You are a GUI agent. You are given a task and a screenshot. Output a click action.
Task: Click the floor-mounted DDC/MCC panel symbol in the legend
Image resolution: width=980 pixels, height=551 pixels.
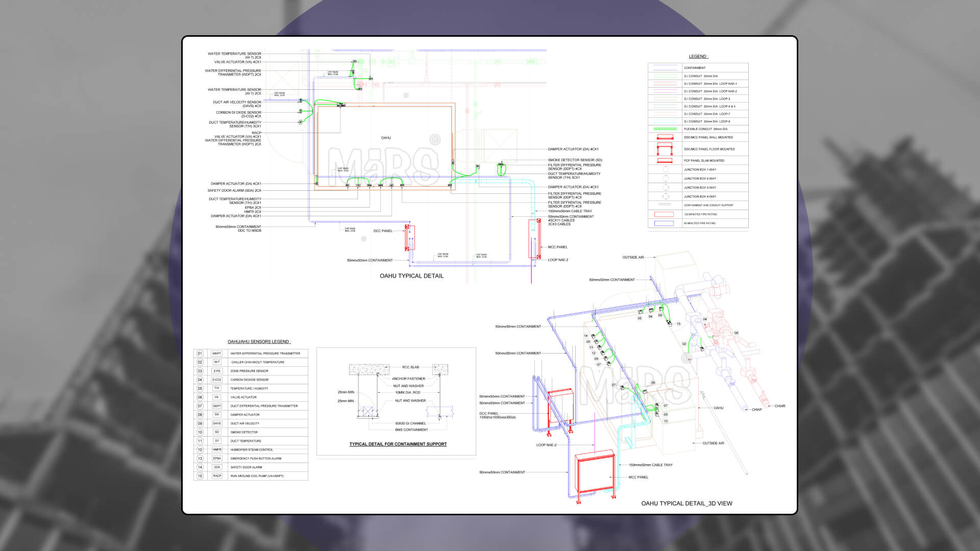tap(665, 149)
